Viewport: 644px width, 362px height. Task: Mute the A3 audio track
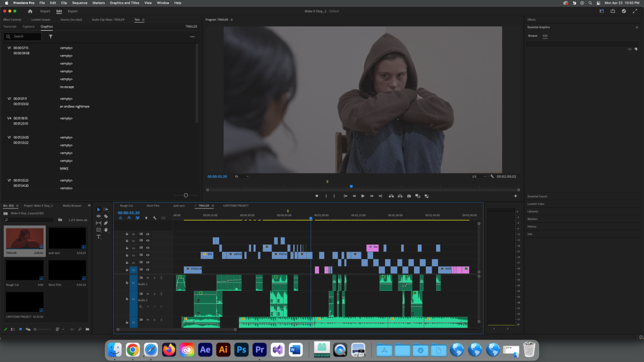click(x=148, y=320)
